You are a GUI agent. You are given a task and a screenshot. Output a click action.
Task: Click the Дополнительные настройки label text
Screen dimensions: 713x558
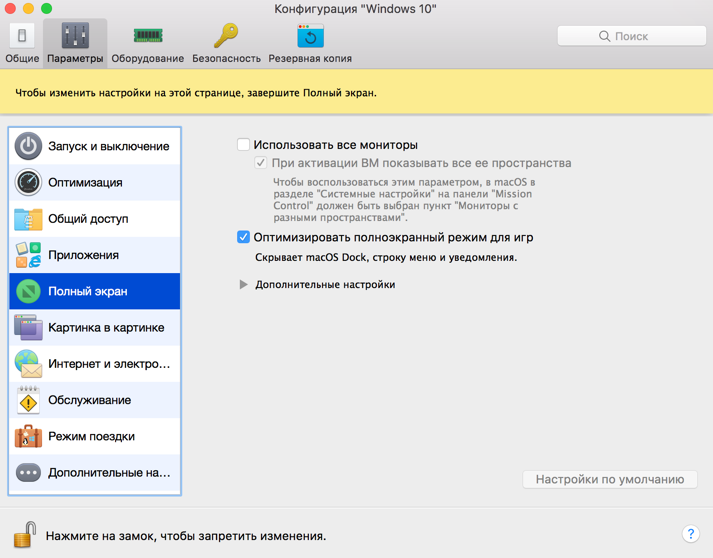click(x=325, y=285)
